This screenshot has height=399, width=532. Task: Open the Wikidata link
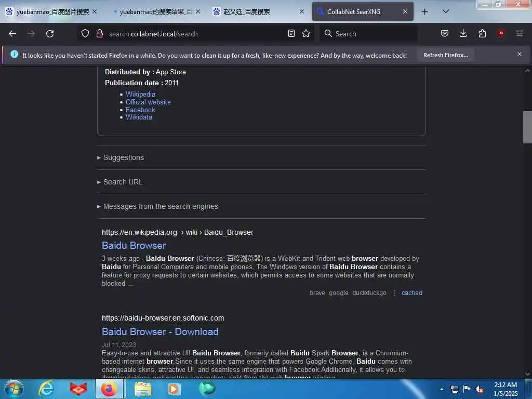pyautogui.click(x=139, y=117)
